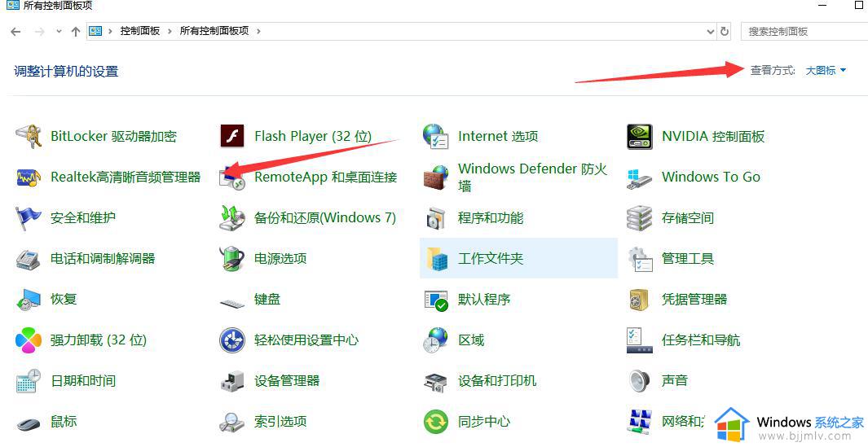Image resolution: width=868 pixels, height=447 pixels.
Task: Open the 安全和维护 flag icon
Action: point(29,218)
